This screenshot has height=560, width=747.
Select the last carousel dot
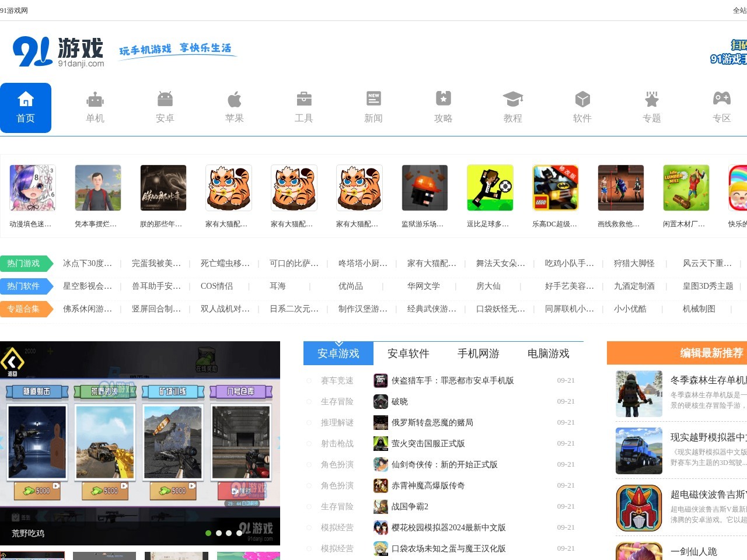coord(239,533)
